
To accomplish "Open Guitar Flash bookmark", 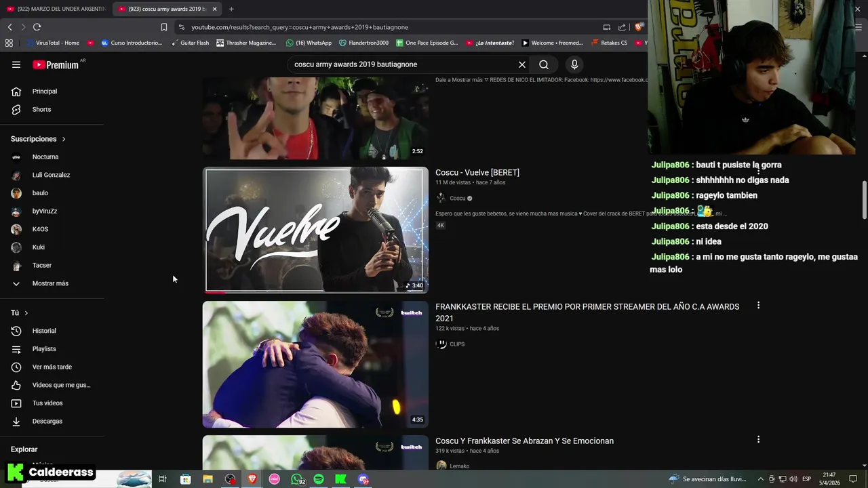I will pyautogui.click(x=190, y=43).
